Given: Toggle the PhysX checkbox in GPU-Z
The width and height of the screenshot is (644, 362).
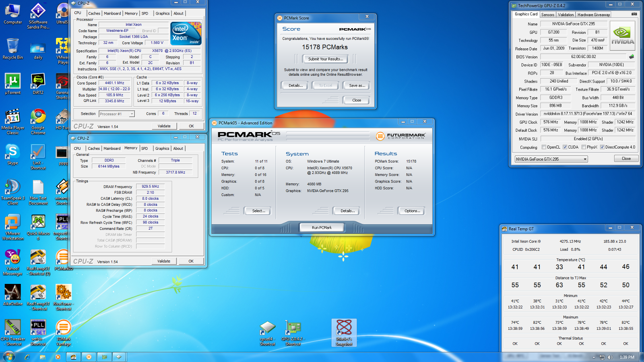Looking at the screenshot, I should pyautogui.click(x=584, y=147).
